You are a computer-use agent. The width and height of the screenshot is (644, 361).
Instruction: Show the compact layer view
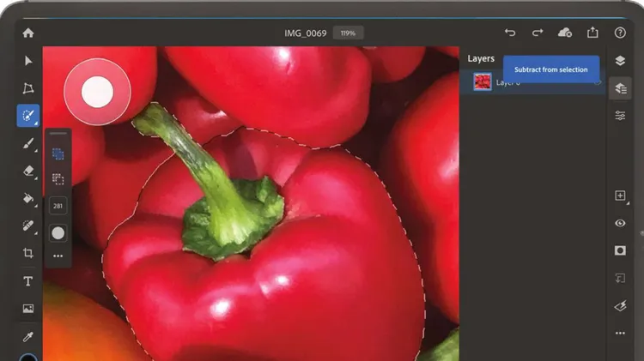pyautogui.click(x=620, y=61)
